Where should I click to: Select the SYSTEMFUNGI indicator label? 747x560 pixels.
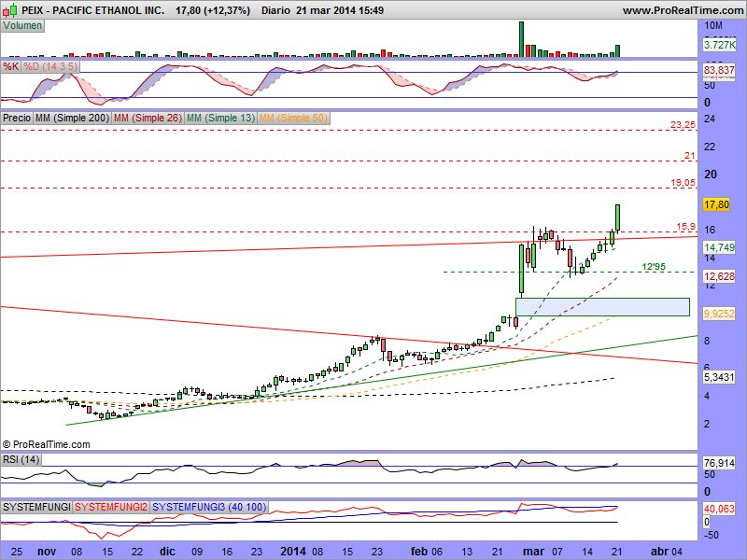36,507
